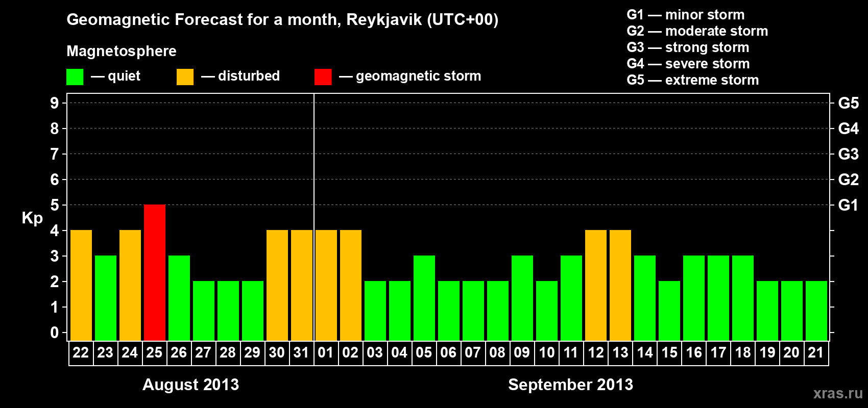
Task: Click the August 2013 month label
Action: pos(190,385)
